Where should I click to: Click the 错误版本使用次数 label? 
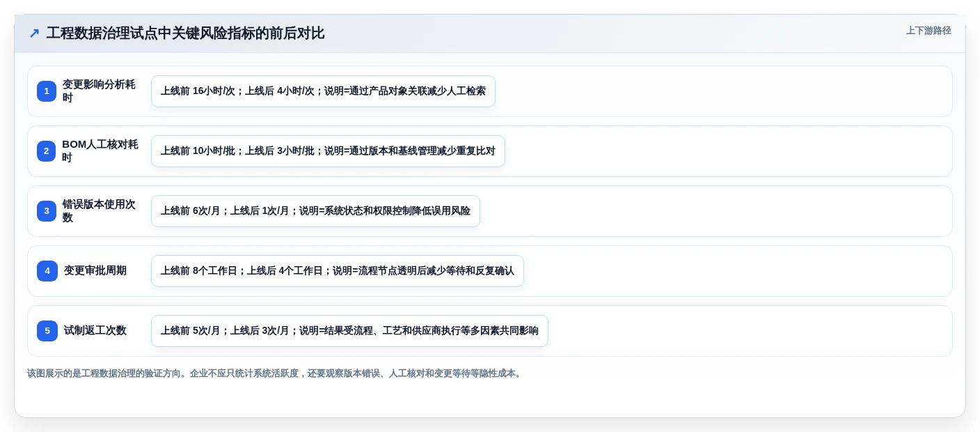(x=100, y=211)
